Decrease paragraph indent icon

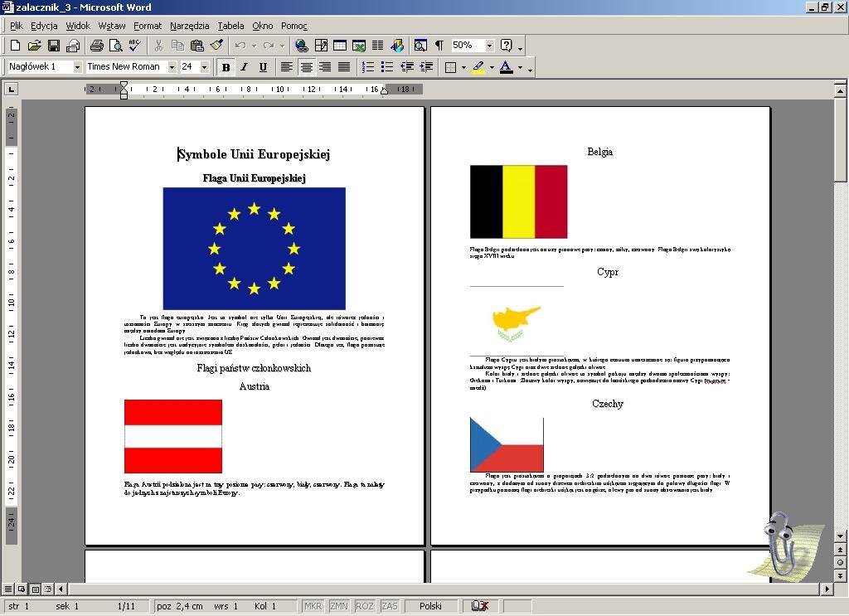tap(406, 67)
